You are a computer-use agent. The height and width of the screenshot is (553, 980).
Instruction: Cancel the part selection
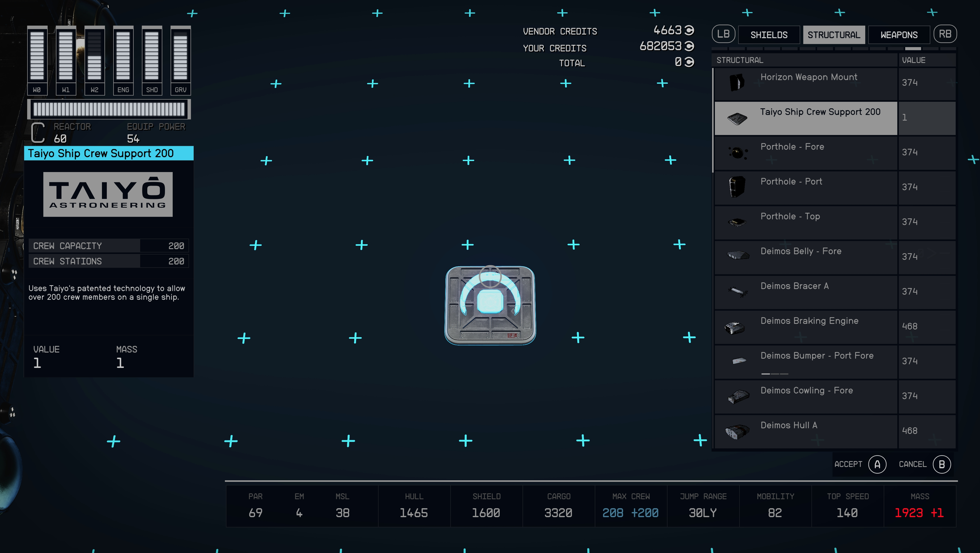pos(924,464)
